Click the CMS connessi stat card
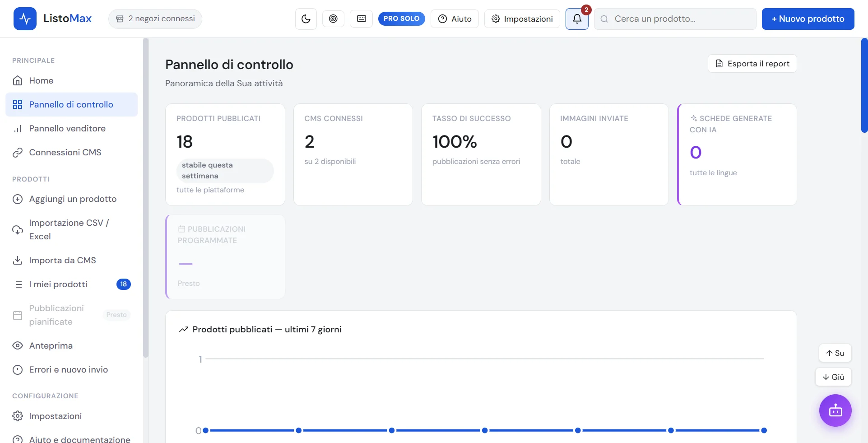 tap(353, 155)
